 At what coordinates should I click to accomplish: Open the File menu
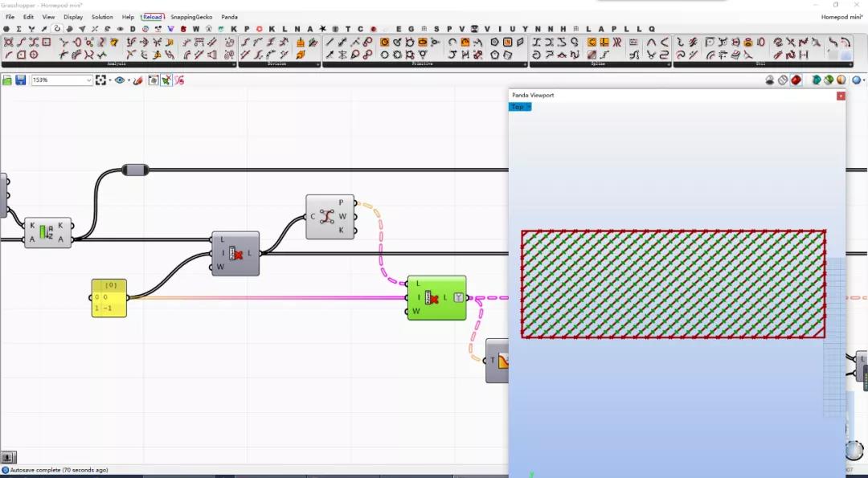click(10, 17)
